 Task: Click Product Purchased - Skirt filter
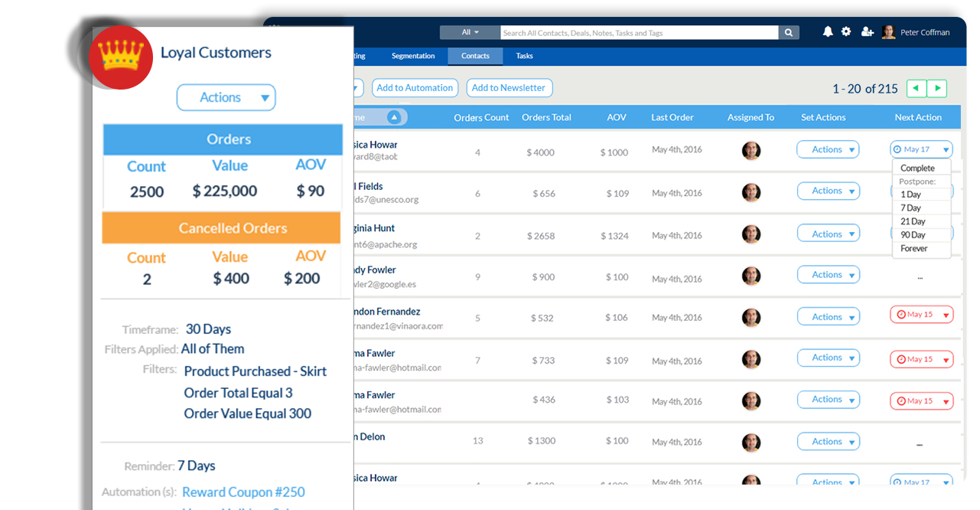pyautogui.click(x=255, y=371)
